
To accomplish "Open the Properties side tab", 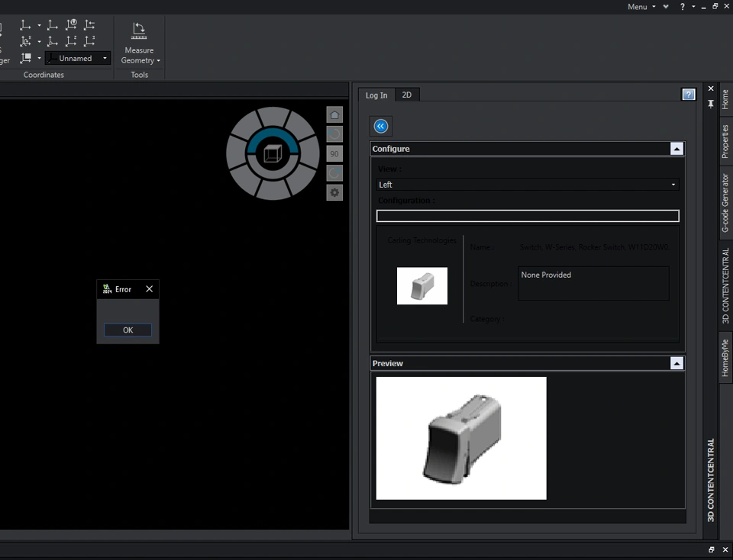I will point(725,141).
